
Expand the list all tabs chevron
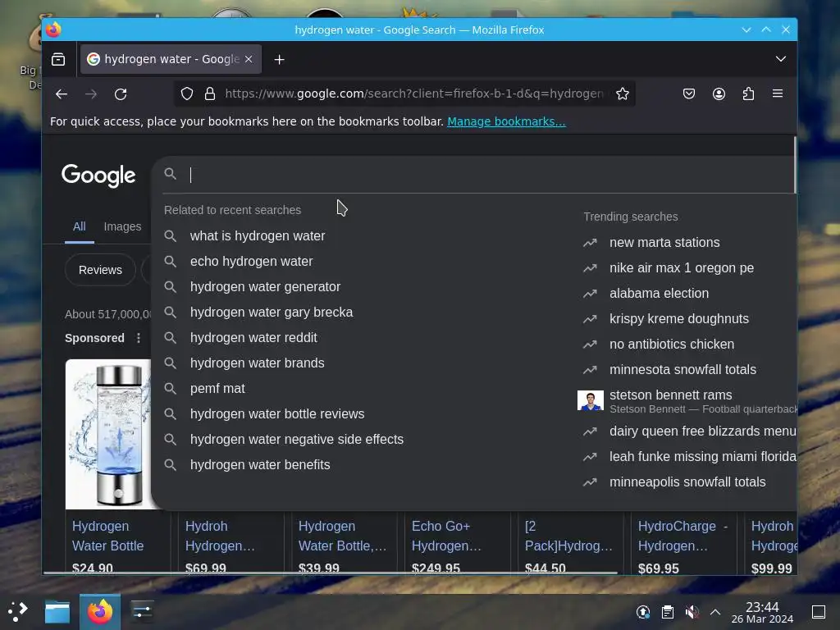(781, 59)
